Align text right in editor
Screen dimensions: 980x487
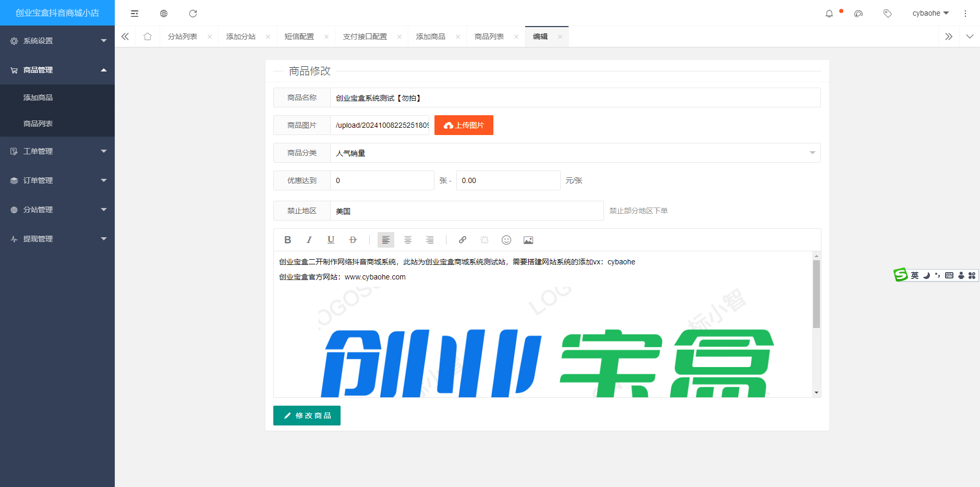pos(430,240)
